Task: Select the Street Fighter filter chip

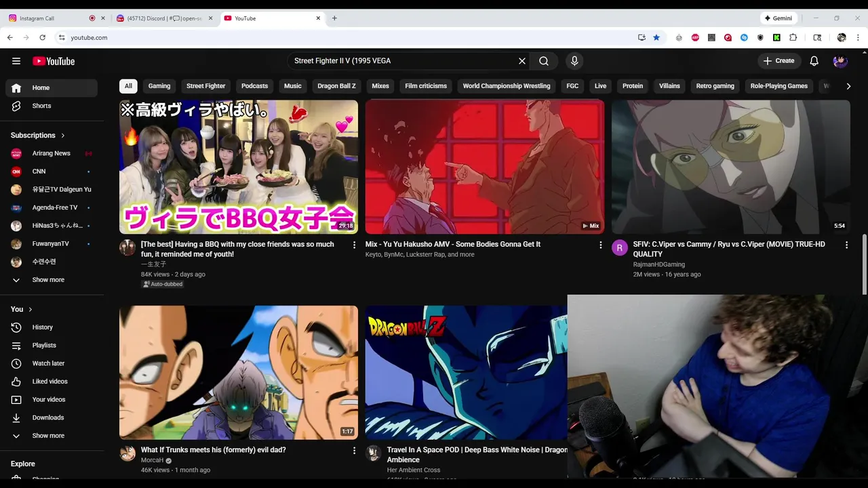Action: (x=205, y=86)
